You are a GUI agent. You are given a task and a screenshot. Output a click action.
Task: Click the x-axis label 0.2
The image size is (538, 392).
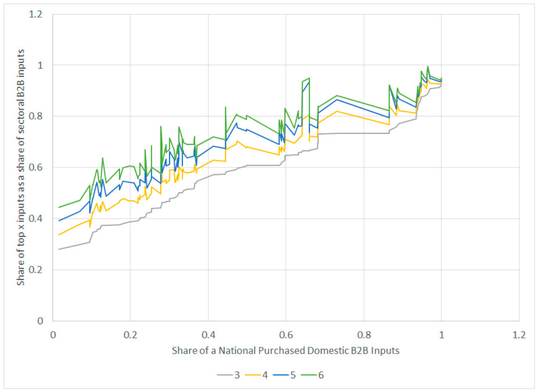131,335
